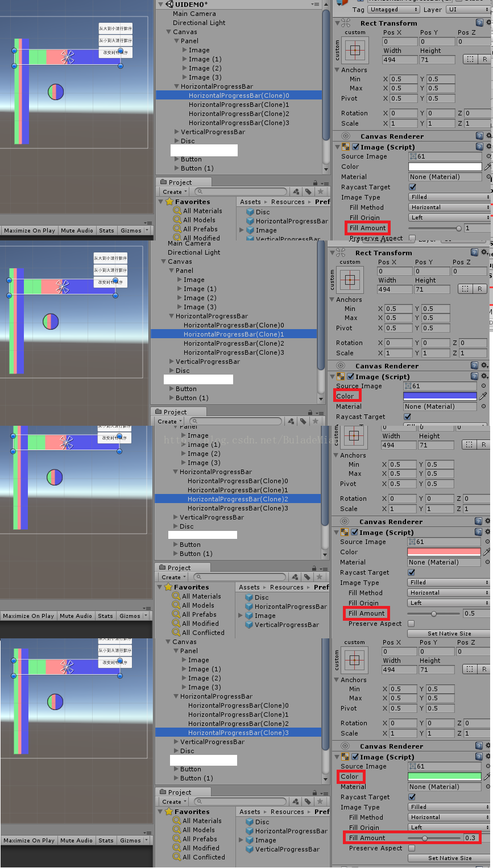This screenshot has width=493, height=868.
Task: Toggle Maximize On Play in Clone)0 capture
Action: coord(29,231)
